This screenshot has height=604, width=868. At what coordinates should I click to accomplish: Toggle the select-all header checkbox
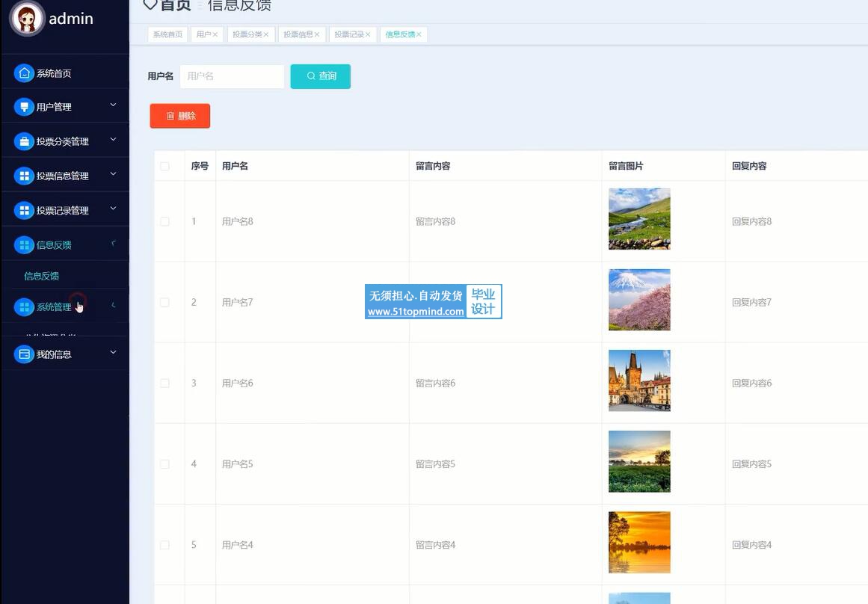165,166
